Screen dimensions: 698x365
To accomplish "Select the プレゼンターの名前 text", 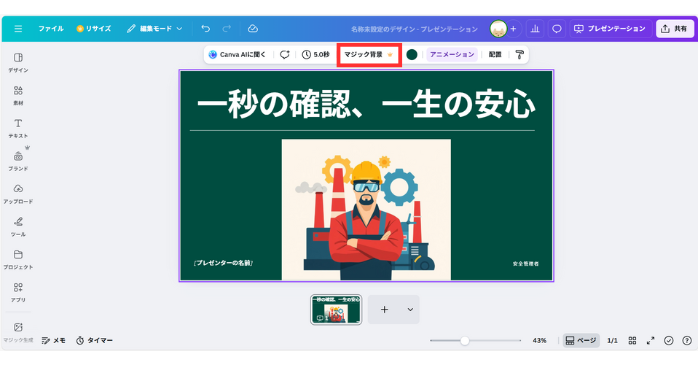I will pos(223,263).
